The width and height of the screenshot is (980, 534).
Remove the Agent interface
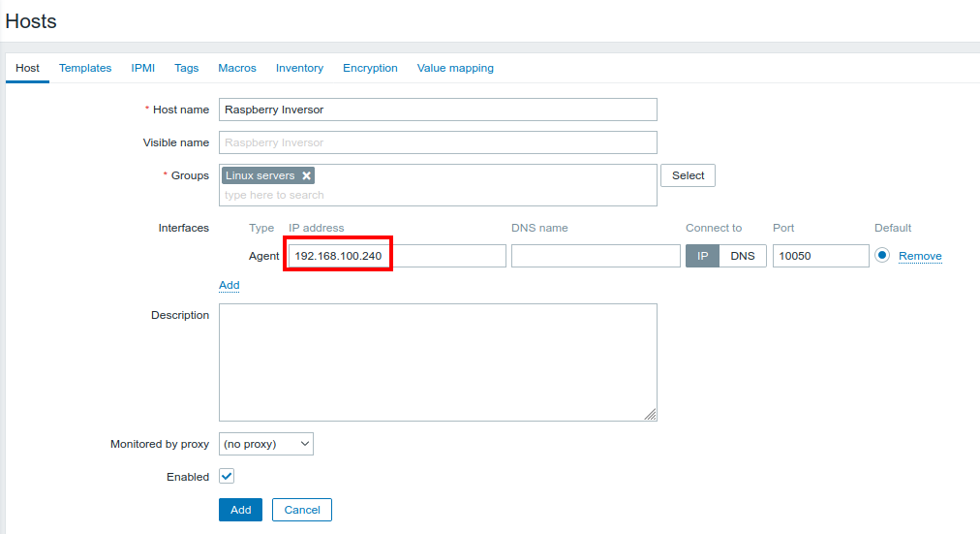(x=920, y=256)
